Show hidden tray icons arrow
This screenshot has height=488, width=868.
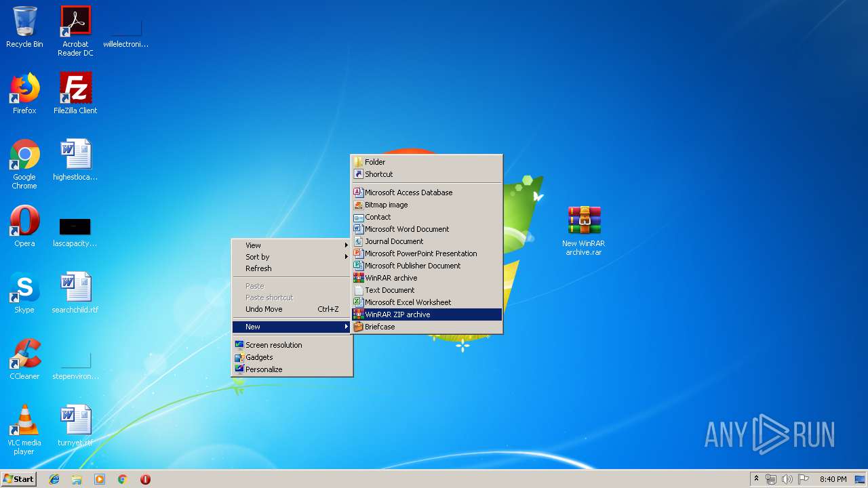(x=756, y=479)
